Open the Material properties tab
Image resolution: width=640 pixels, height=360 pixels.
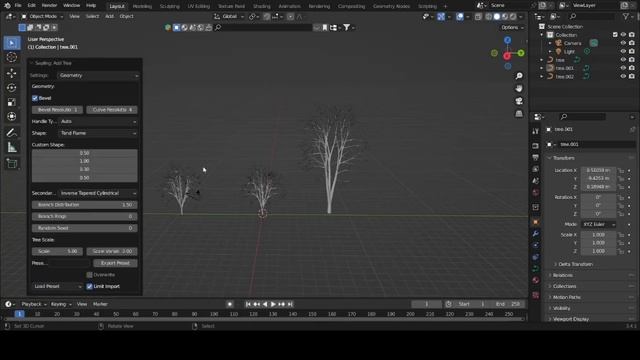tap(536, 280)
